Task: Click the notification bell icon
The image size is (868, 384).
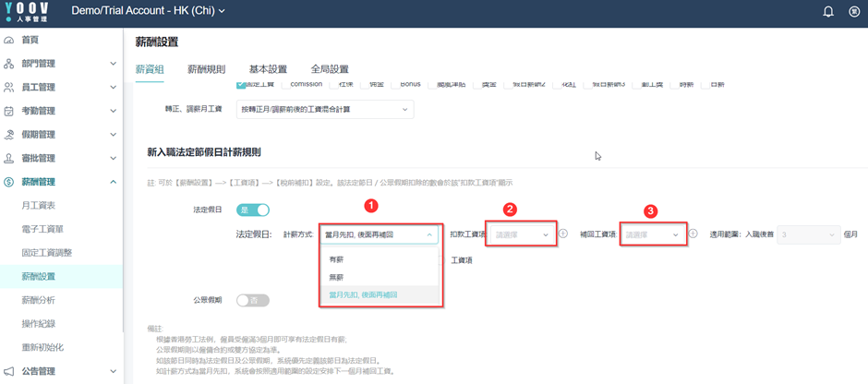Action: (x=828, y=11)
